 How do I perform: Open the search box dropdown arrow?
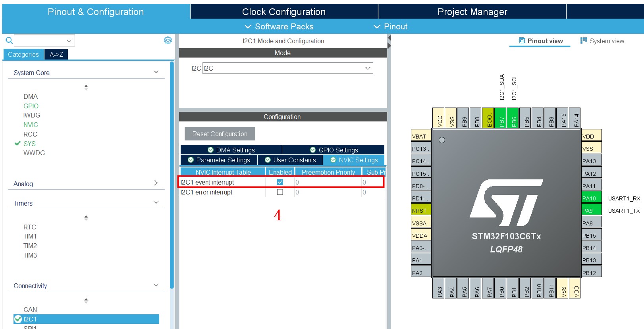click(69, 40)
